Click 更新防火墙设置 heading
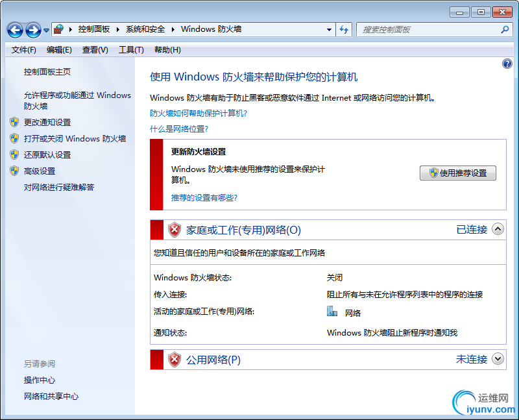The image size is (519, 420). (x=199, y=152)
